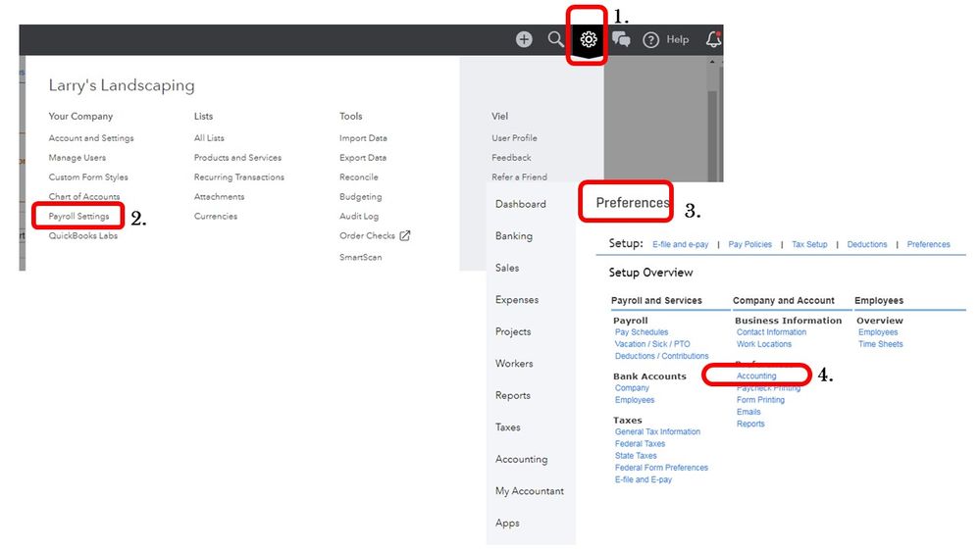The height and width of the screenshot is (551, 980).
Task: Open the Audit Log
Action: (x=359, y=216)
